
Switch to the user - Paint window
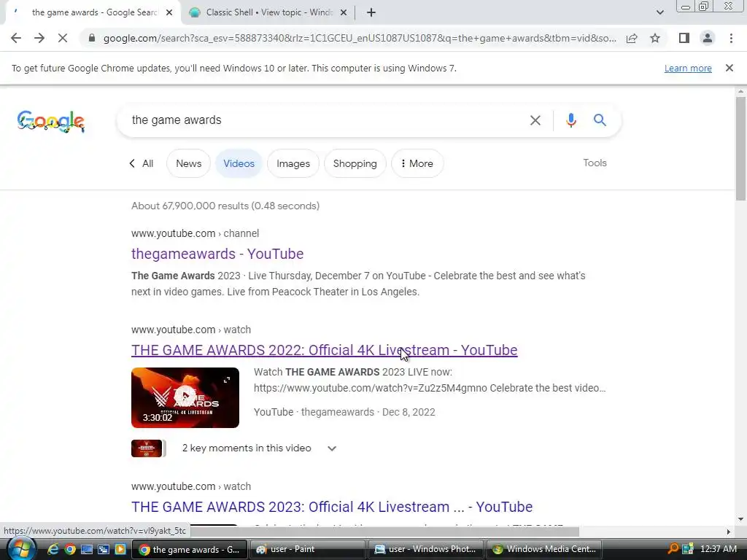pyautogui.click(x=307, y=549)
